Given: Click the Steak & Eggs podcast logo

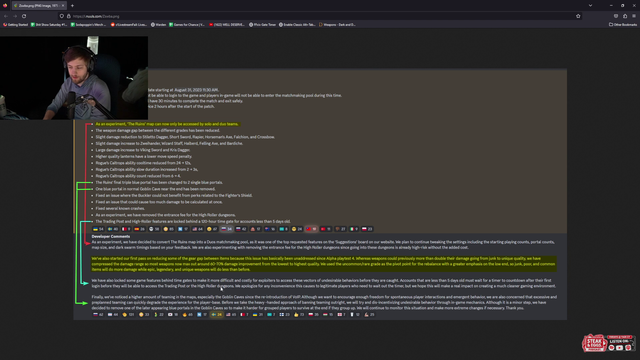Looking at the screenshot, I should tap(594, 343).
